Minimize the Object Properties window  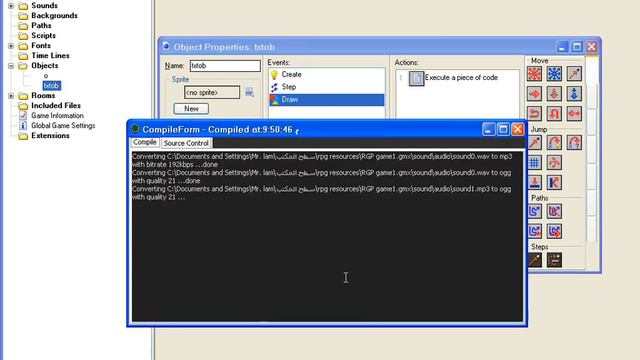pos(562,47)
